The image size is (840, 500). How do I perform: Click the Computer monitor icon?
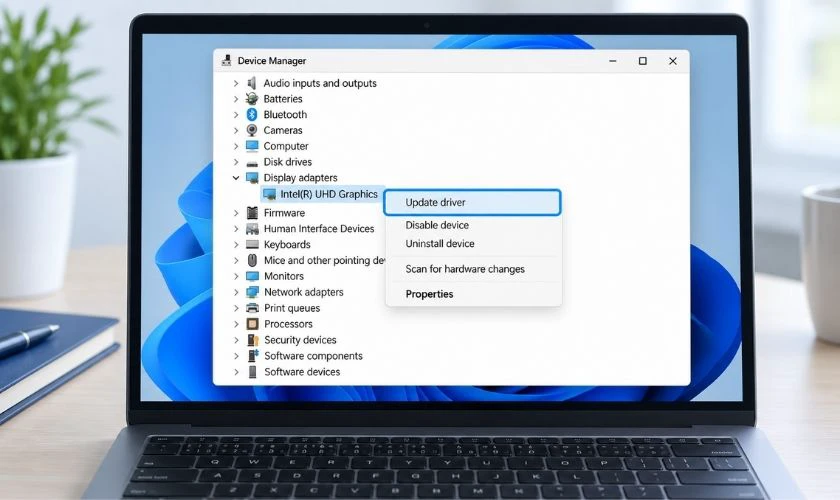pos(252,146)
